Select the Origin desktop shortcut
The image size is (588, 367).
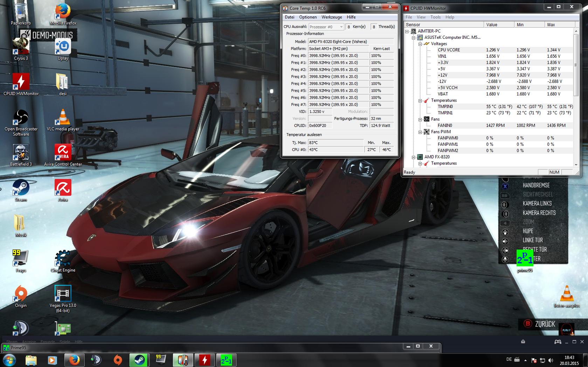[x=21, y=297]
